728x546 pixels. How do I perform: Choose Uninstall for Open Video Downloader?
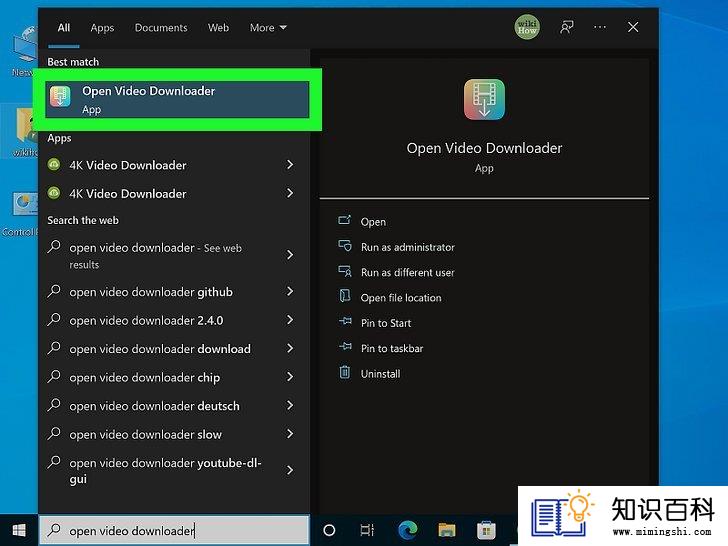pyautogui.click(x=380, y=374)
